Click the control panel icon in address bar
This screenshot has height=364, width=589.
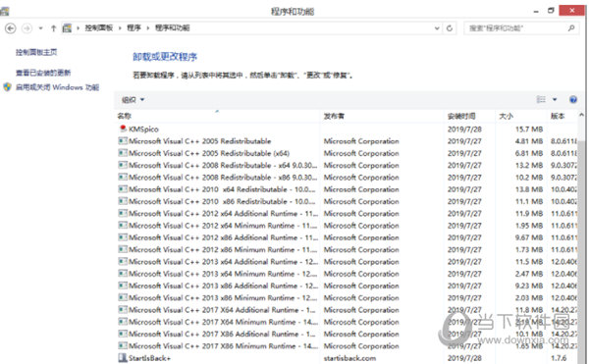67,27
